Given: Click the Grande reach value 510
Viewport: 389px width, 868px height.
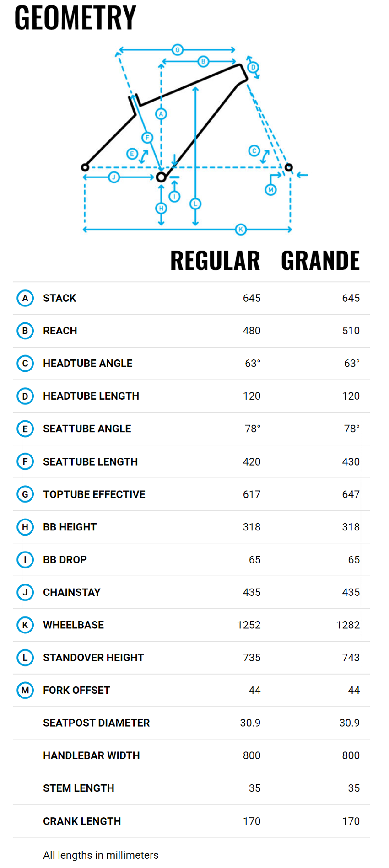Looking at the screenshot, I should point(351,331).
